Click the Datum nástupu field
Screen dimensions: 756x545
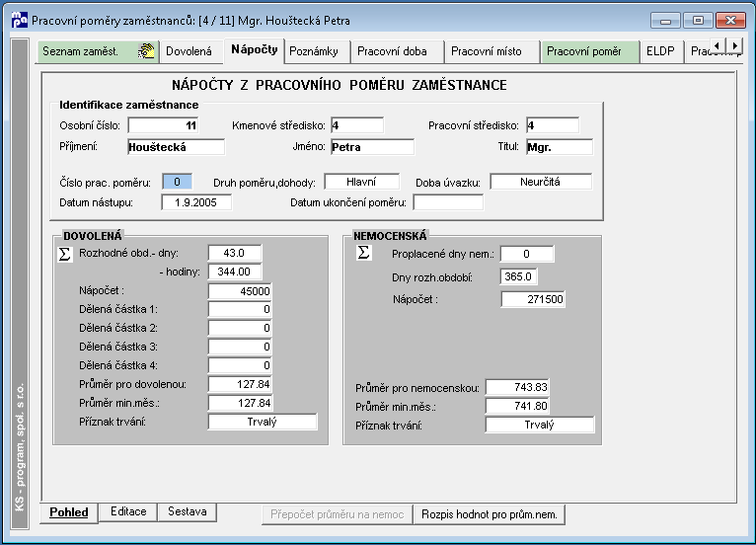pyautogui.click(x=196, y=202)
